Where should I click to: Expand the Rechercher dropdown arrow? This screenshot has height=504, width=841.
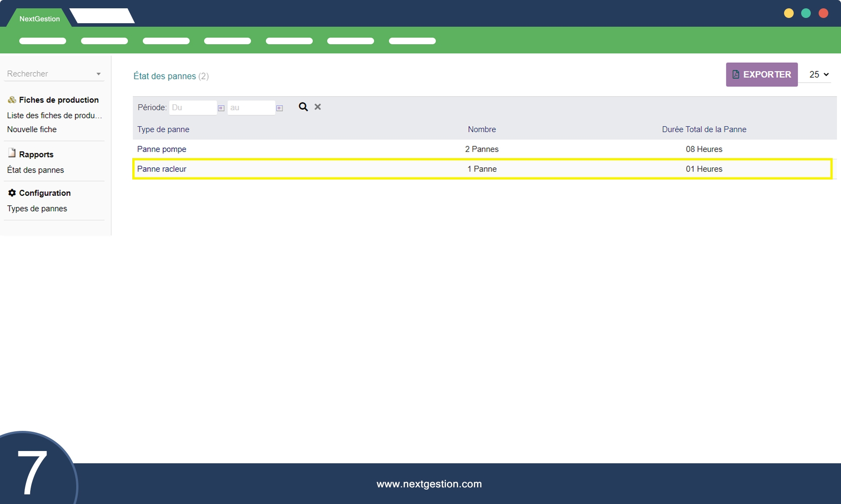point(99,74)
